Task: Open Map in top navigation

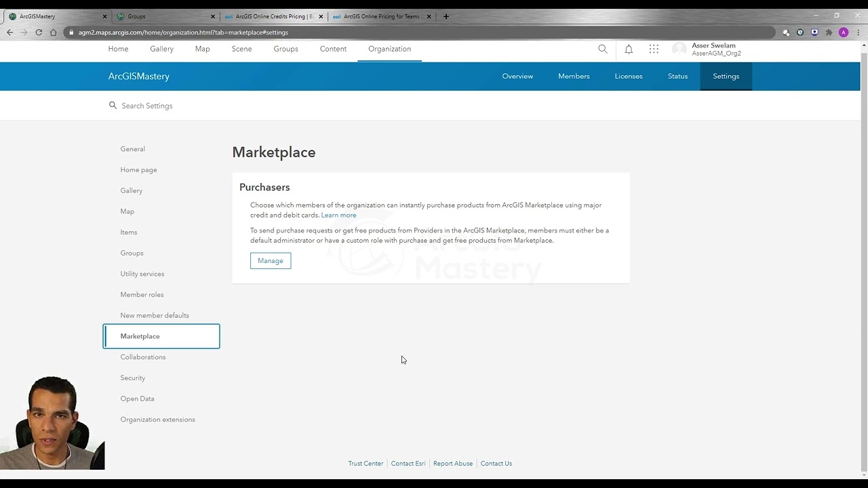Action: tap(203, 49)
